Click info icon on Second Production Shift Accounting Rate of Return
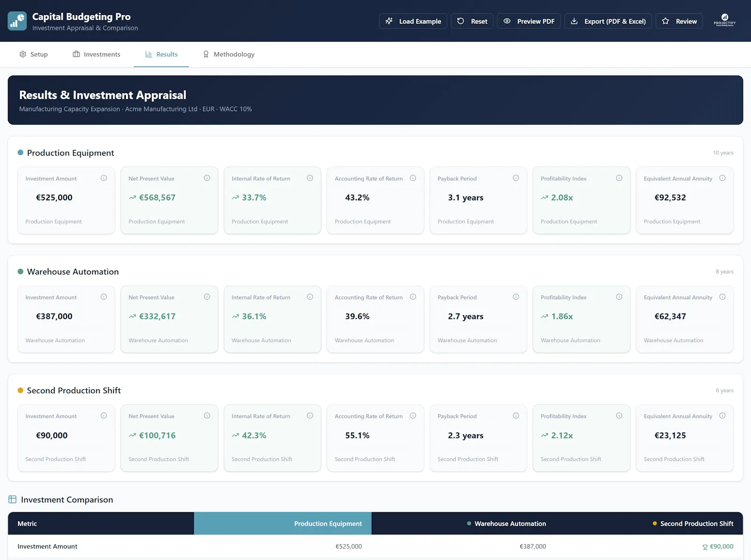 click(x=413, y=416)
